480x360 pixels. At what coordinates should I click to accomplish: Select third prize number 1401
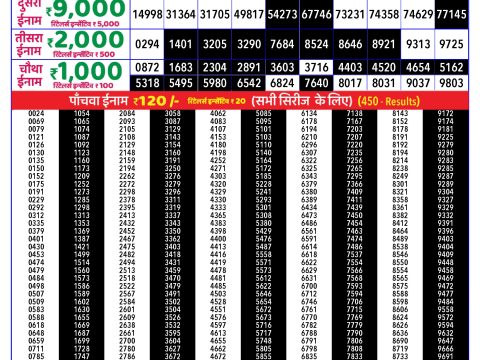coord(181,44)
